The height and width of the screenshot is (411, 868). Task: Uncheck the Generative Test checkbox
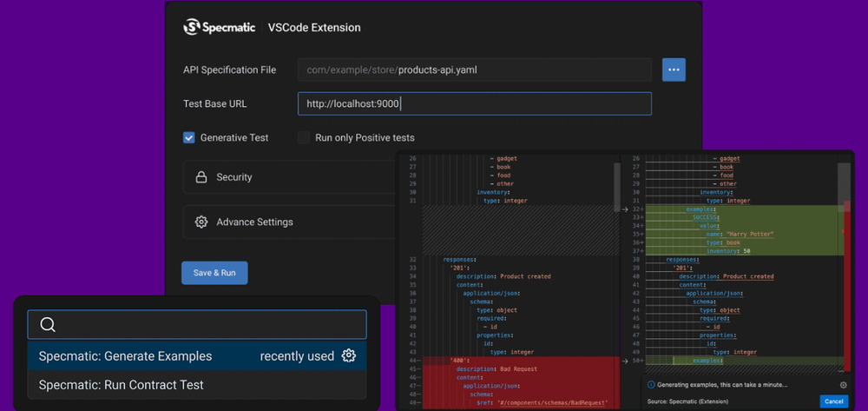pos(188,137)
